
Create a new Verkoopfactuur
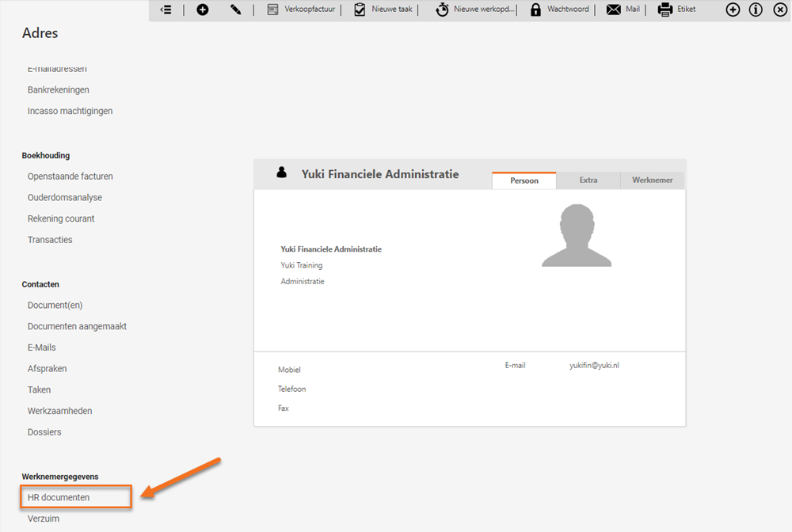point(301,9)
